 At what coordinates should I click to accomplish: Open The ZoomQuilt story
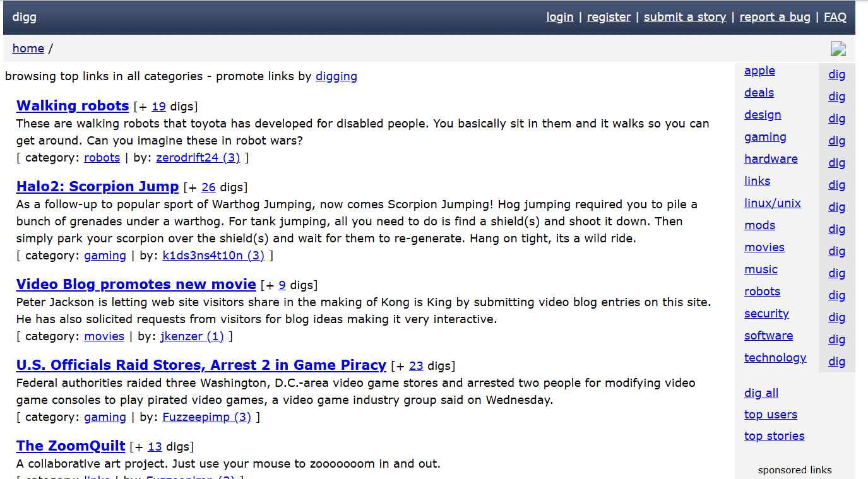pos(71,446)
